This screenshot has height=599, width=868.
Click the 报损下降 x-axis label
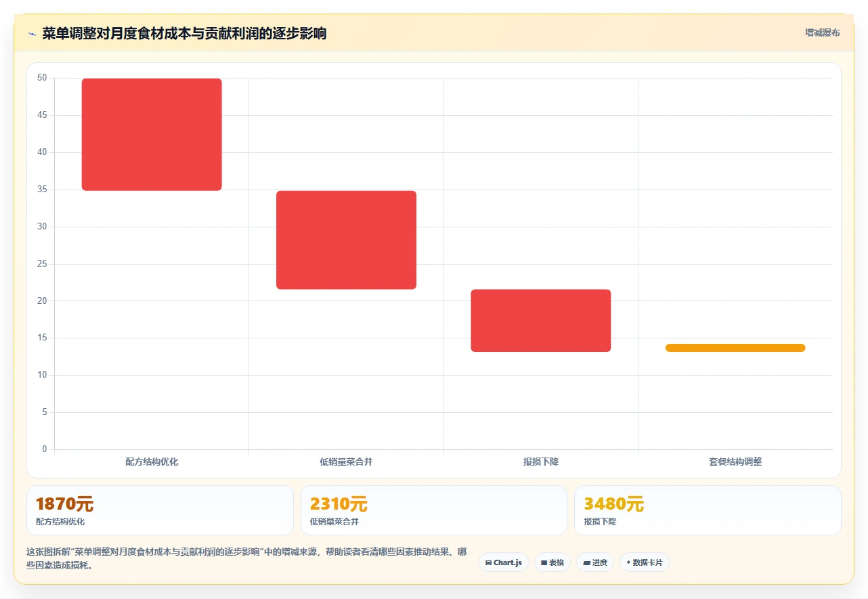click(541, 462)
